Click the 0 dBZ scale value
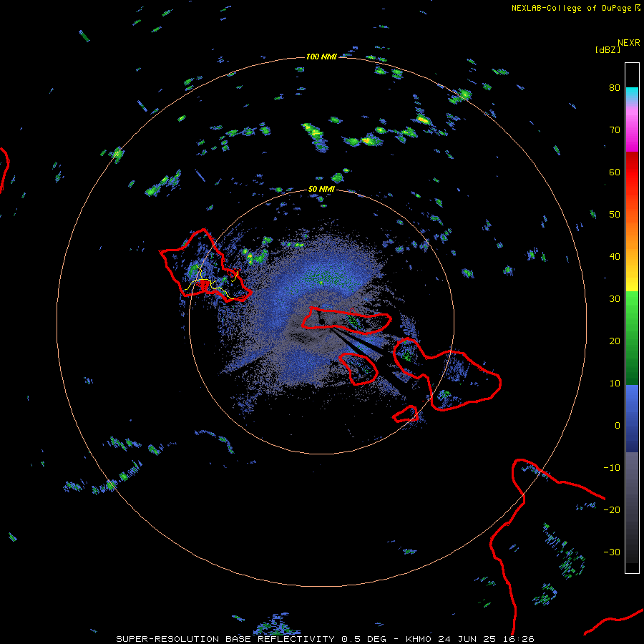644x644 pixels. pos(618,426)
